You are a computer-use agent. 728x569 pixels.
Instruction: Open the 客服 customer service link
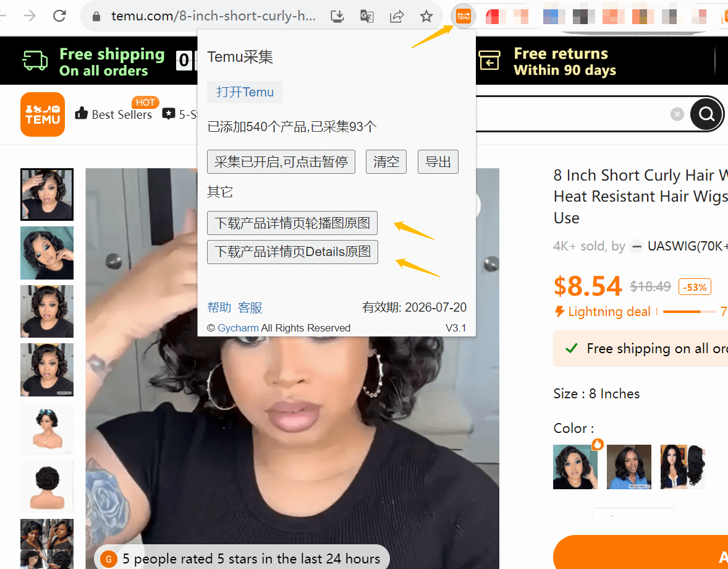coord(250,307)
